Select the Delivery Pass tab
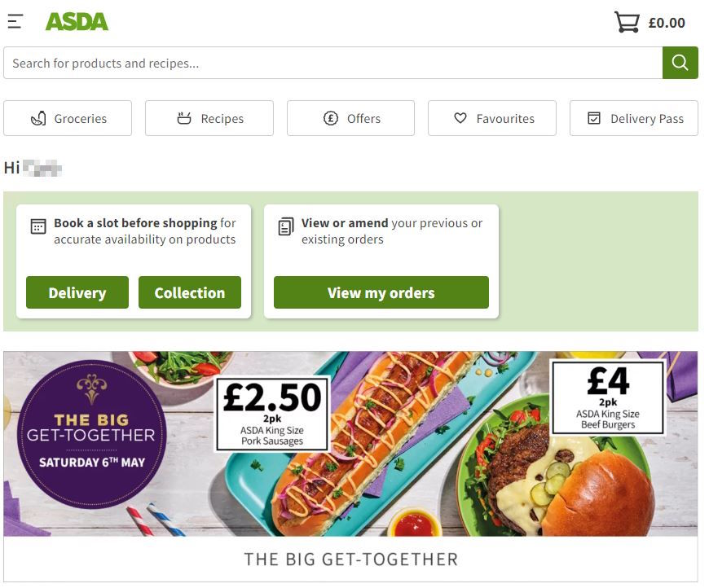Screen dimensions: 709x588 coord(633,118)
